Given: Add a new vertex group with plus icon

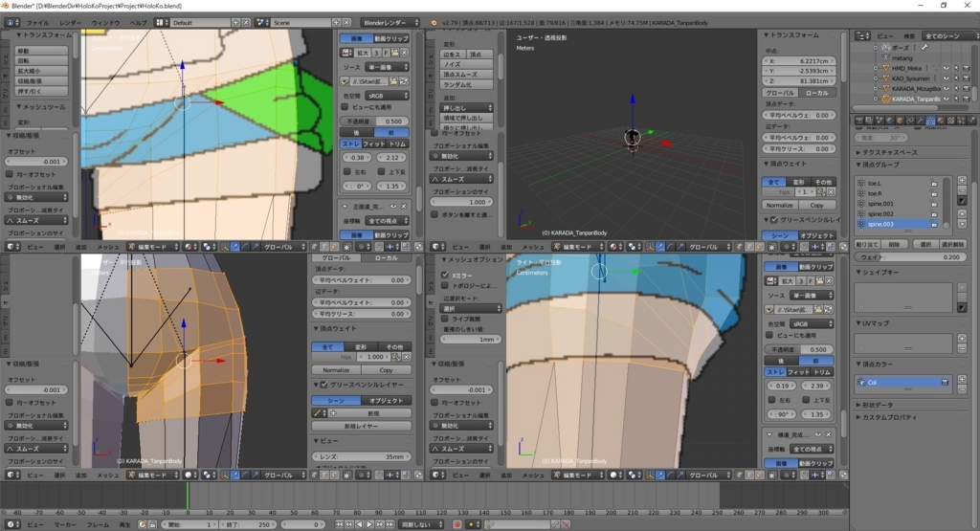Looking at the screenshot, I should (963, 181).
